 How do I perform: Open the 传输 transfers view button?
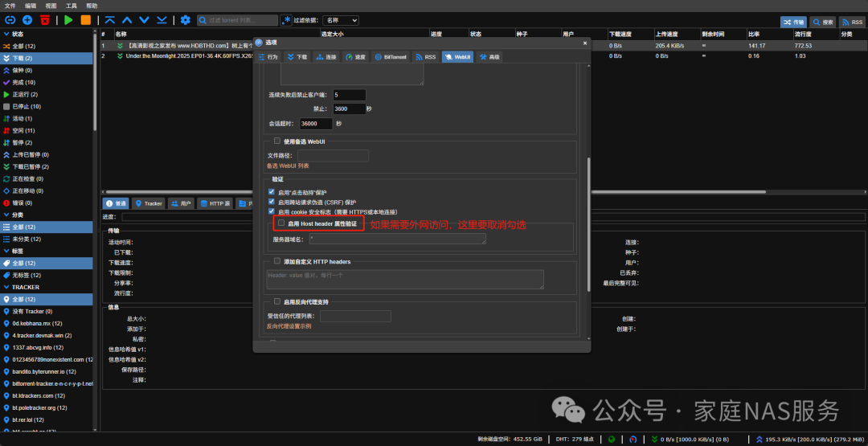(x=793, y=23)
